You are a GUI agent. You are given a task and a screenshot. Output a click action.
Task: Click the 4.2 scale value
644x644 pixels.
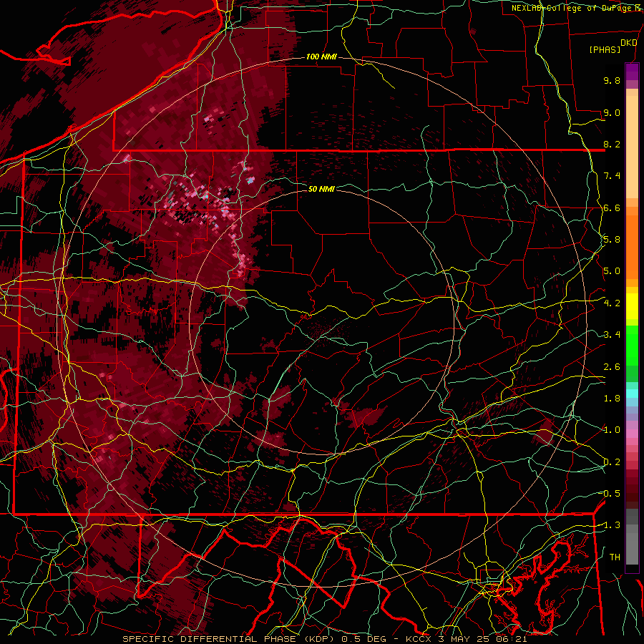(612, 303)
